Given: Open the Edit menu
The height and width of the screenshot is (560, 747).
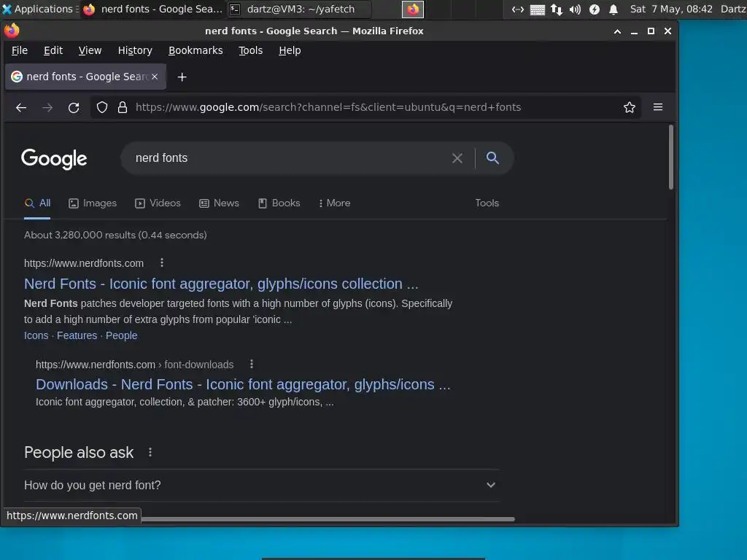Looking at the screenshot, I should tap(53, 50).
